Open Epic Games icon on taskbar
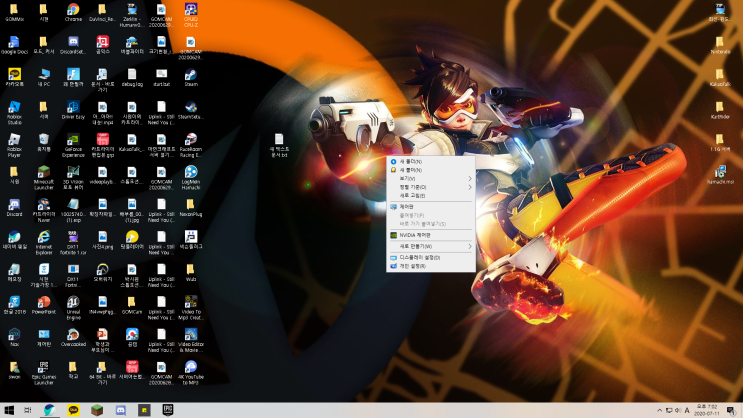This screenshot has height=418, width=743. click(168, 410)
